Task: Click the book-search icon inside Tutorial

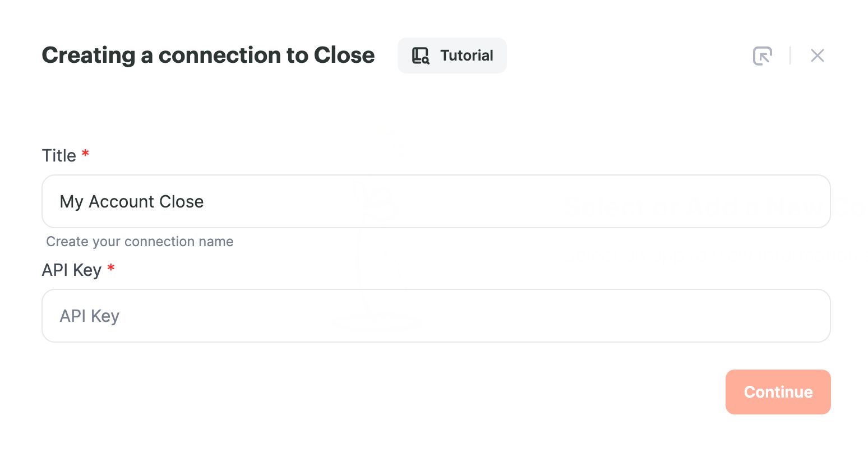Action: [421, 56]
